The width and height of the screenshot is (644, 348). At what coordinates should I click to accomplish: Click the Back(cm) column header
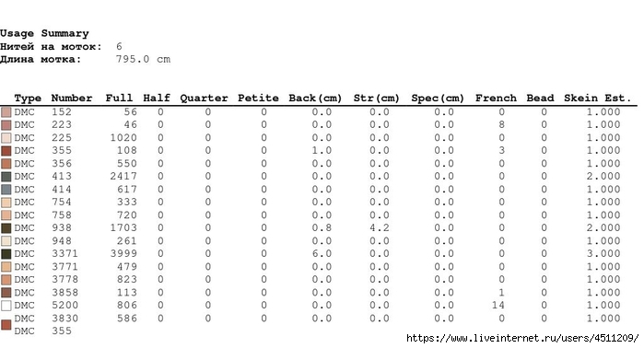[x=315, y=99]
